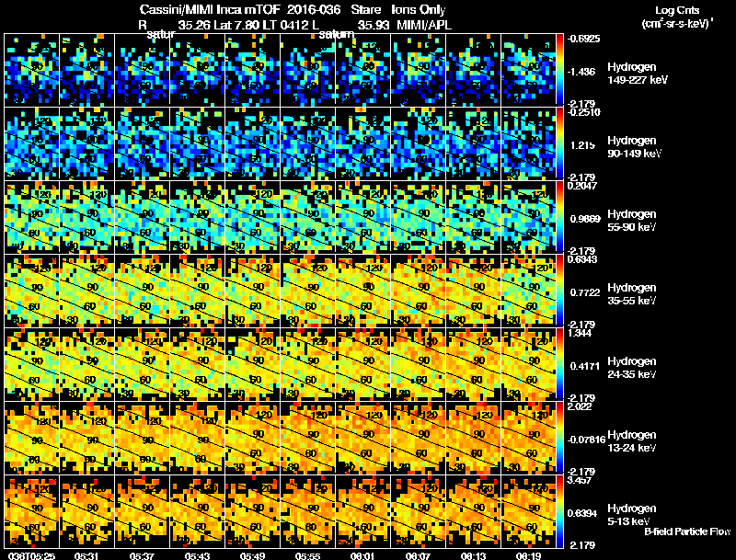This screenshot has width=736, height=560.
Task: Click the '06:19' time axis label
Action: click(x=528, y=555)
